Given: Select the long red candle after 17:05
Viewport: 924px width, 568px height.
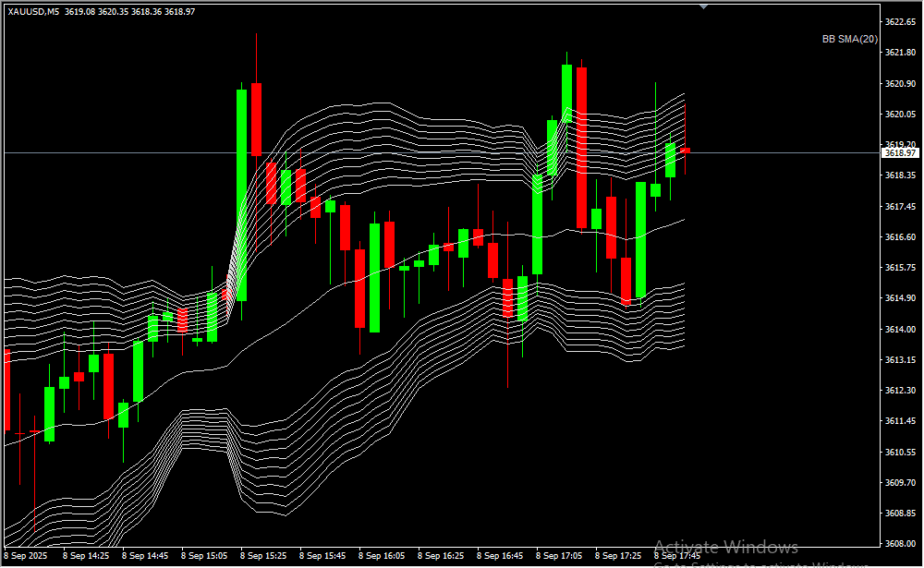Looking at the screenshot, I should [x=581, y=148].
